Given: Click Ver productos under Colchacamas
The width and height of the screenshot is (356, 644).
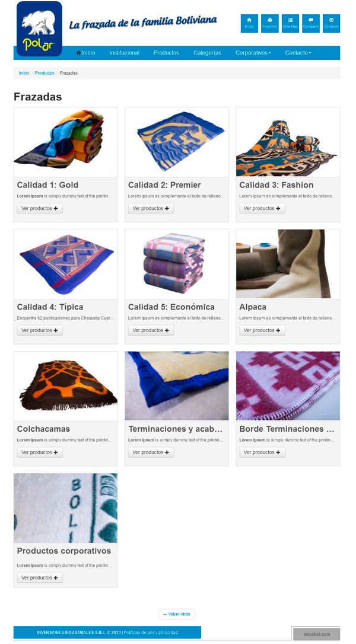Looking at the screenshot, I should [40, 452].
